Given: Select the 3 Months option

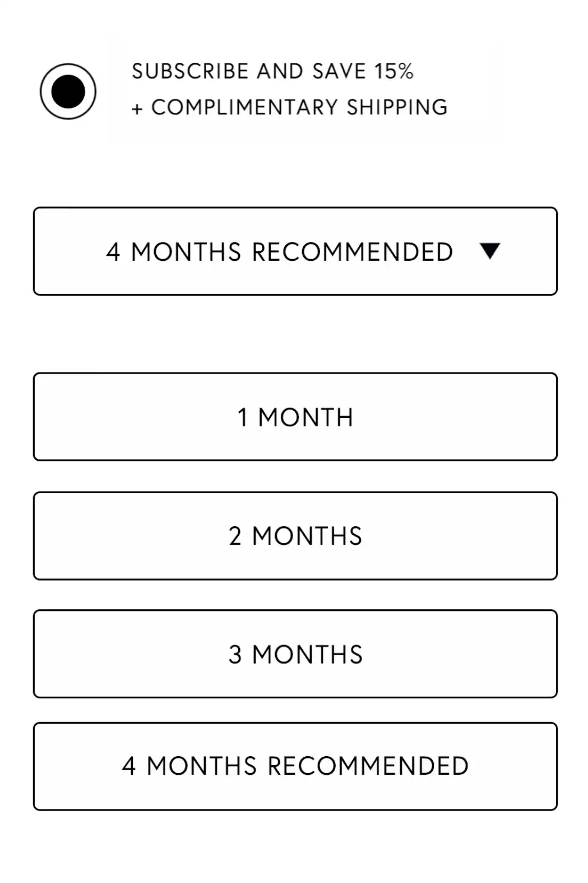Looking at the screenshot, I should [x=295, y=654].
